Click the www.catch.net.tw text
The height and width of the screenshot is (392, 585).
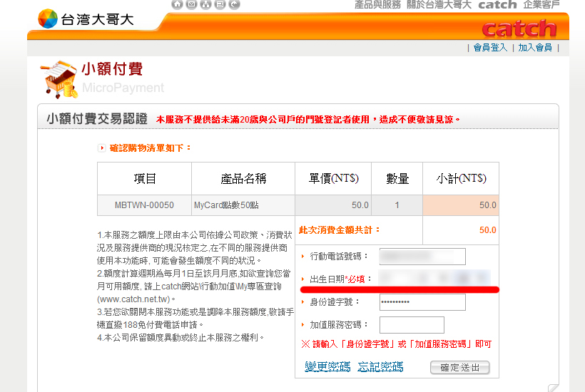pyautogui.click(x=133, y=299)
